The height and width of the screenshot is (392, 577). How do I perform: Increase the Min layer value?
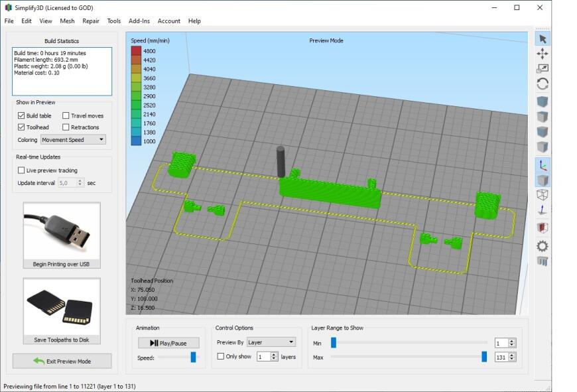(511, 341)
